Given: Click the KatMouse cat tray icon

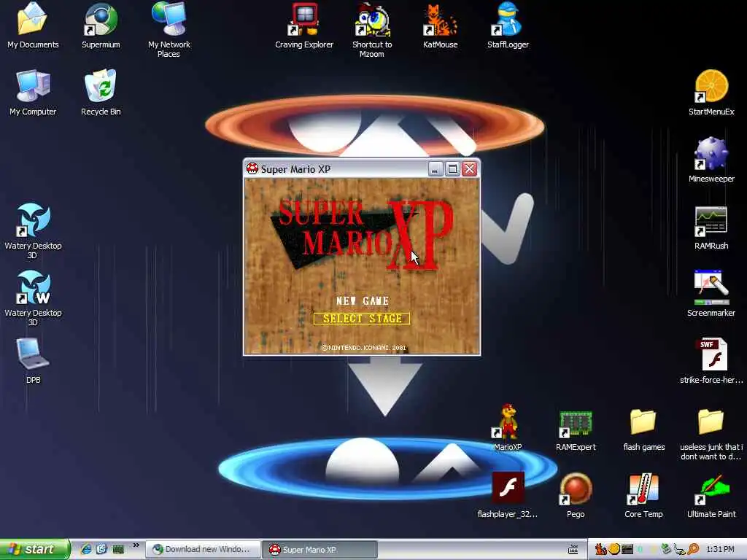Looking at the screenshot, I should (600, 550).
